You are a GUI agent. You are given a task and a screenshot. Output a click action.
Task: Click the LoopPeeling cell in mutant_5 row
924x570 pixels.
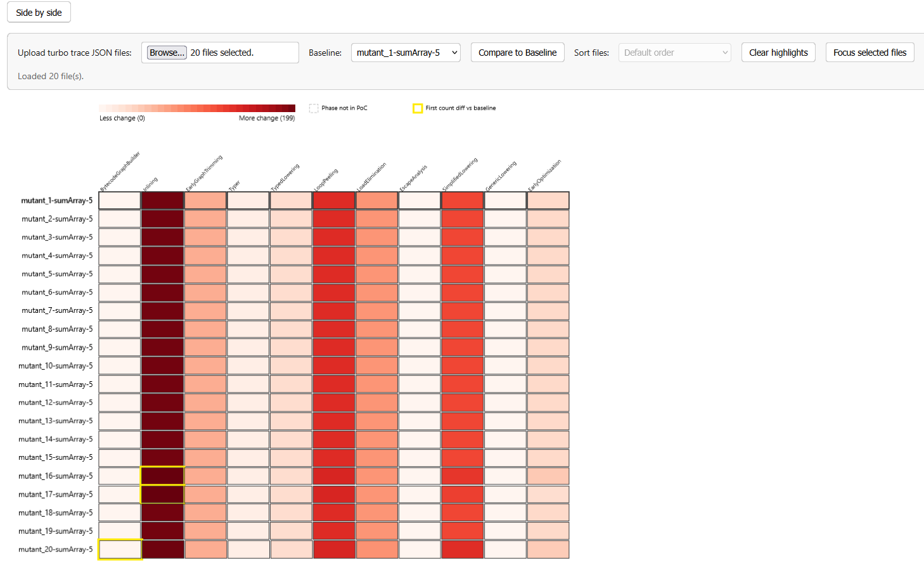click(x=334, y=274)
